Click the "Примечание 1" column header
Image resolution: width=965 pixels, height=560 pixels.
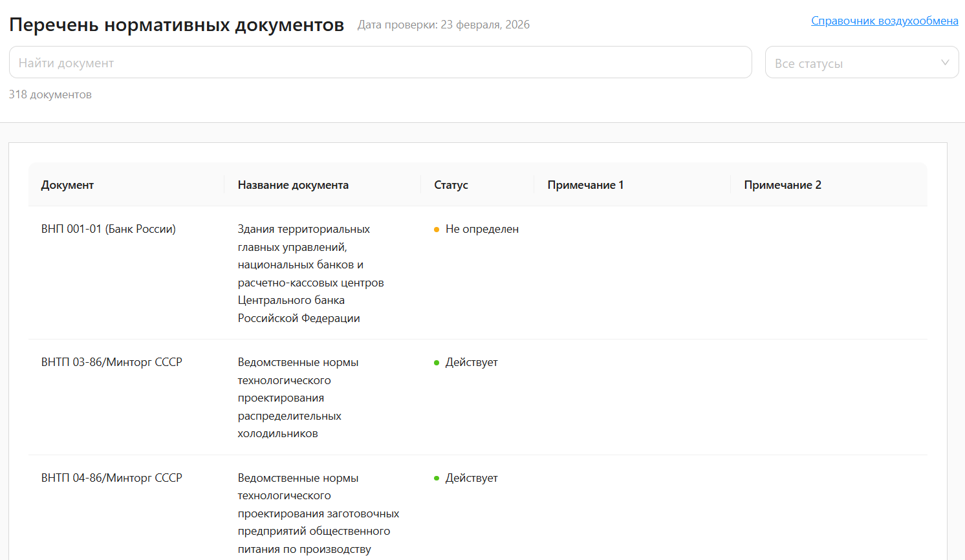(x=585, y=184)
